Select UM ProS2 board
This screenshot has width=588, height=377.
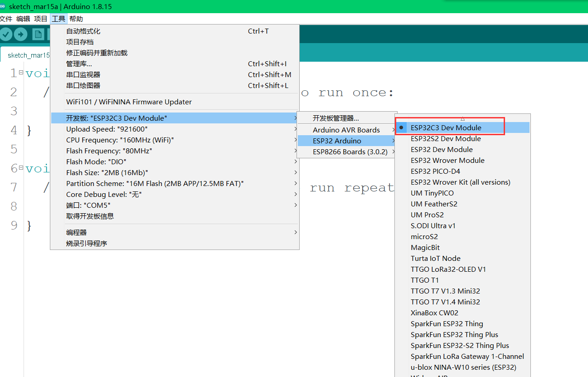(x=462, y=215)
